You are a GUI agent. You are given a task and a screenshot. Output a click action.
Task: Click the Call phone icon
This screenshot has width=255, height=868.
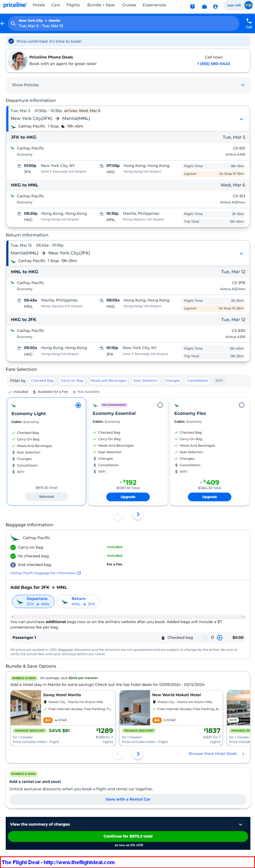coord(249,21)
